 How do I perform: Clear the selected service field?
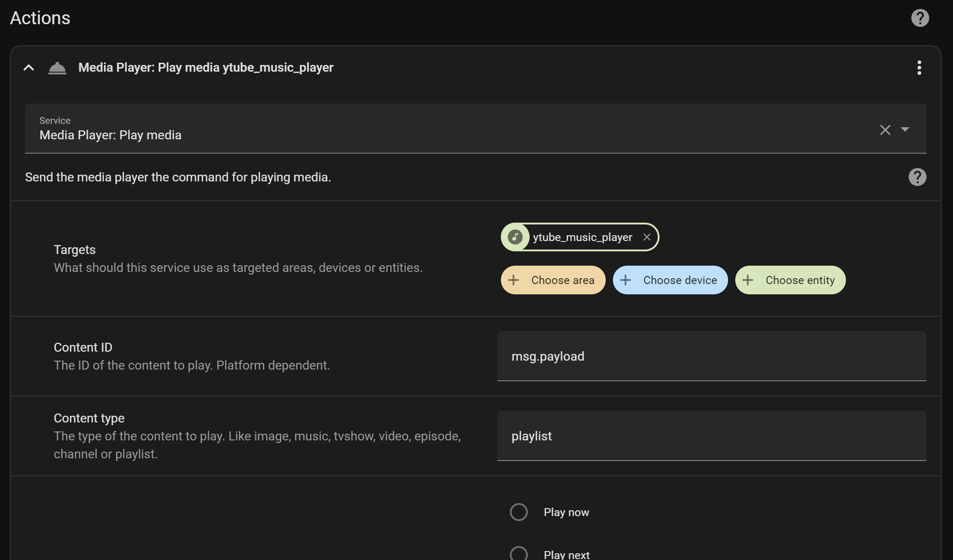coord(885,130)
